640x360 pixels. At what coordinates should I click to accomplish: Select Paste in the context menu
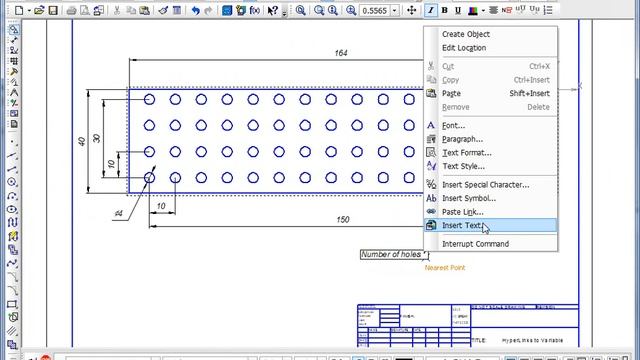click(x=491, y=93)
